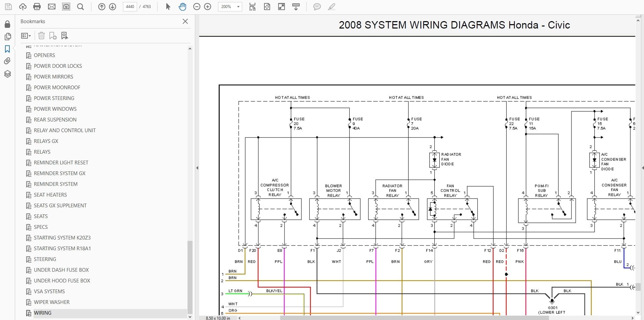
Task: Open the REAR SUSPENSION bookmark
Action: click(x=55, y=119)
